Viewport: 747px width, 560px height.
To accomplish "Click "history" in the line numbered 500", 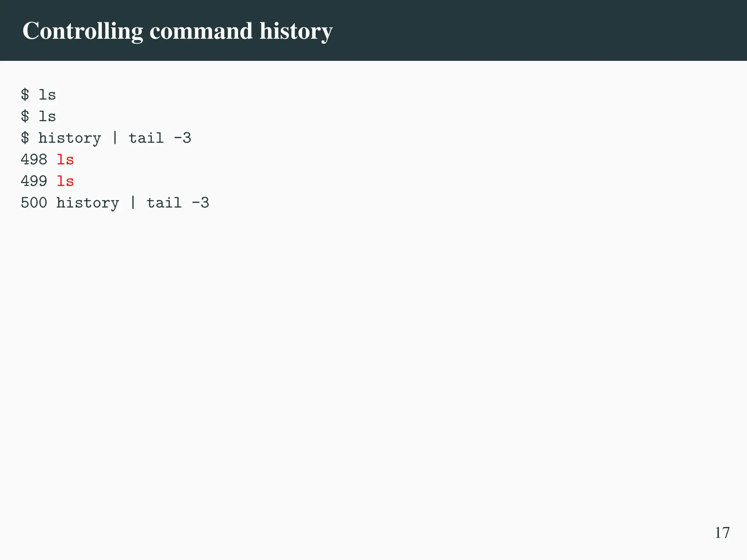I will (x=88, y=203).
